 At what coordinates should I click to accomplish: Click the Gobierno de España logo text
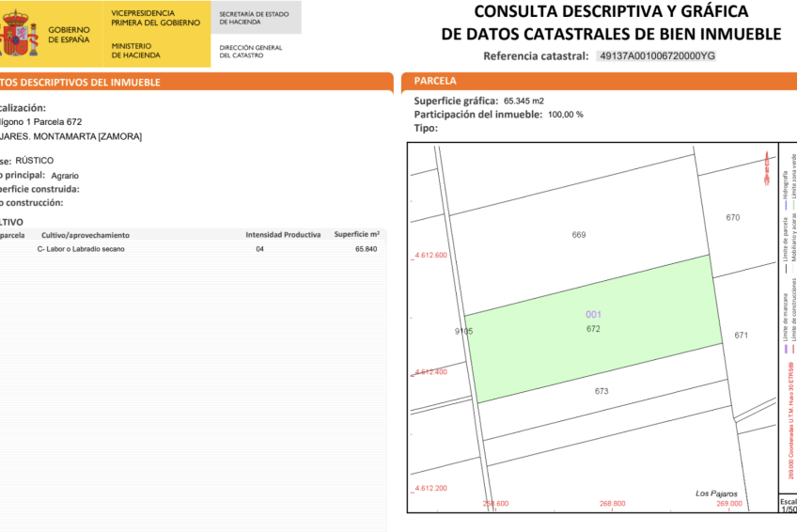pyautogui.click(x=70, y=36)
